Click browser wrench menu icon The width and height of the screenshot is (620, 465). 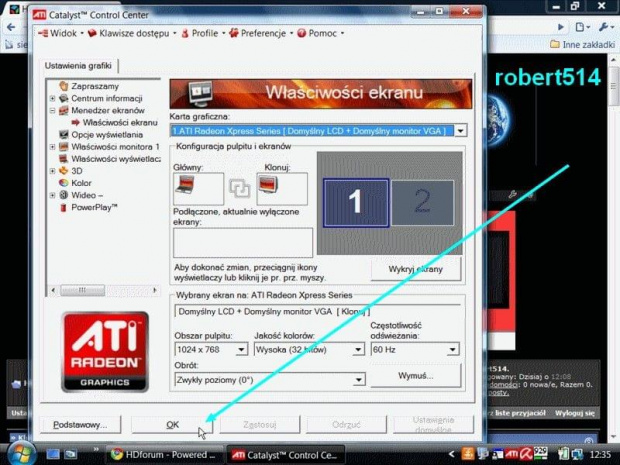tap(605, 27)
